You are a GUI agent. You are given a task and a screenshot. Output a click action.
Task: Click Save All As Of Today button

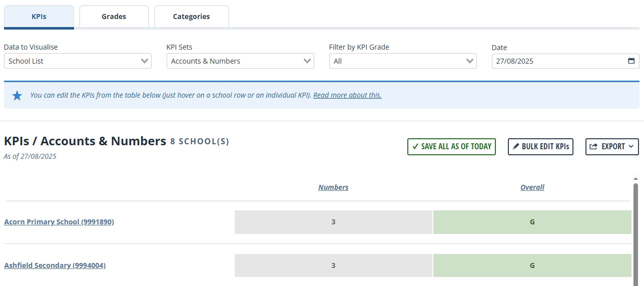[451, 147]
